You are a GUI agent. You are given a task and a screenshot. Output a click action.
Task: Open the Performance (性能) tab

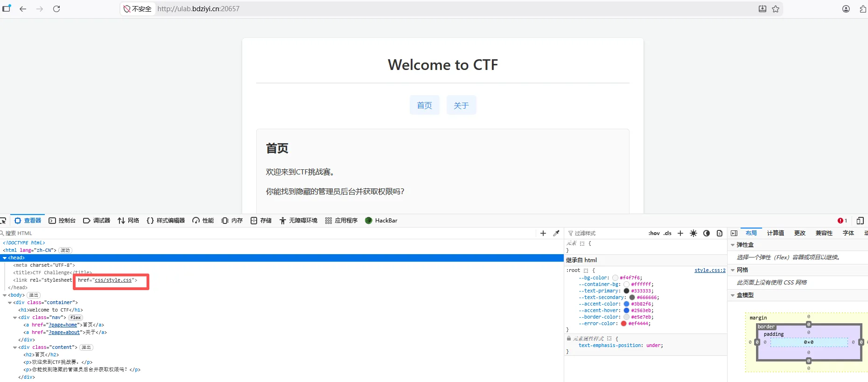click(x=203, y=221)
